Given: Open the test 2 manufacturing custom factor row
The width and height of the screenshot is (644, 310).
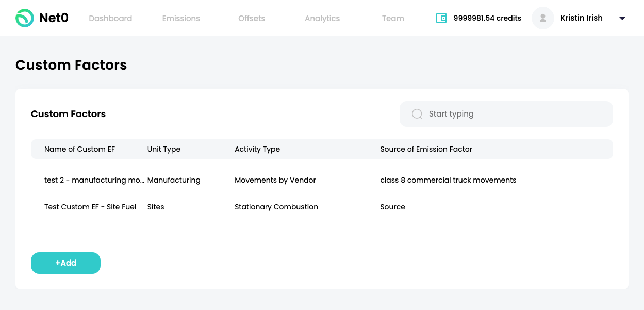Looking at the screenshot, I should click(x=94, y=180).
